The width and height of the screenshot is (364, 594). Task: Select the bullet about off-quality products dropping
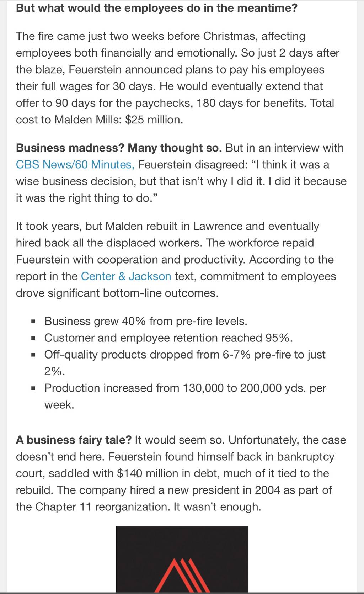click(185, 363)
